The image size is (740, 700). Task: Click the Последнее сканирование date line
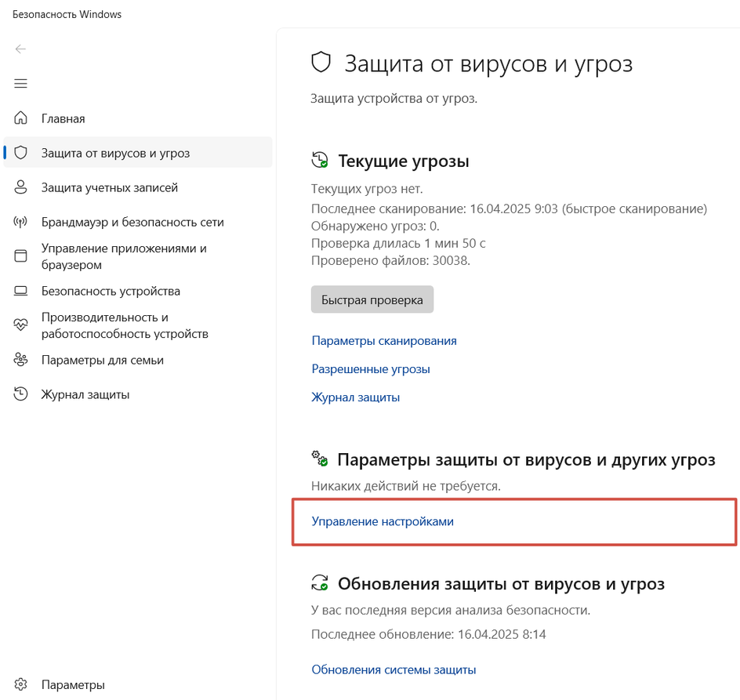509,209
